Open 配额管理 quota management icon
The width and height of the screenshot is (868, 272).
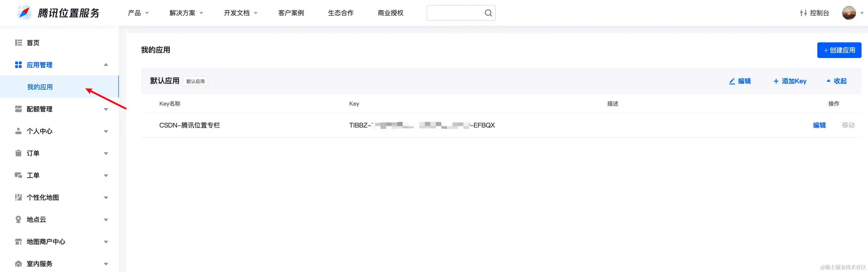(x=18, y=109)
